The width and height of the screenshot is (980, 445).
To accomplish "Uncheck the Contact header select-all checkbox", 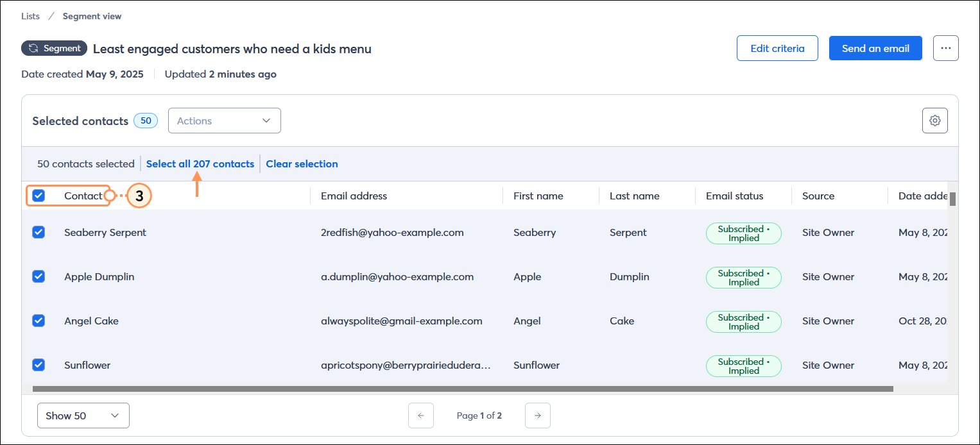I will [39, 196].
